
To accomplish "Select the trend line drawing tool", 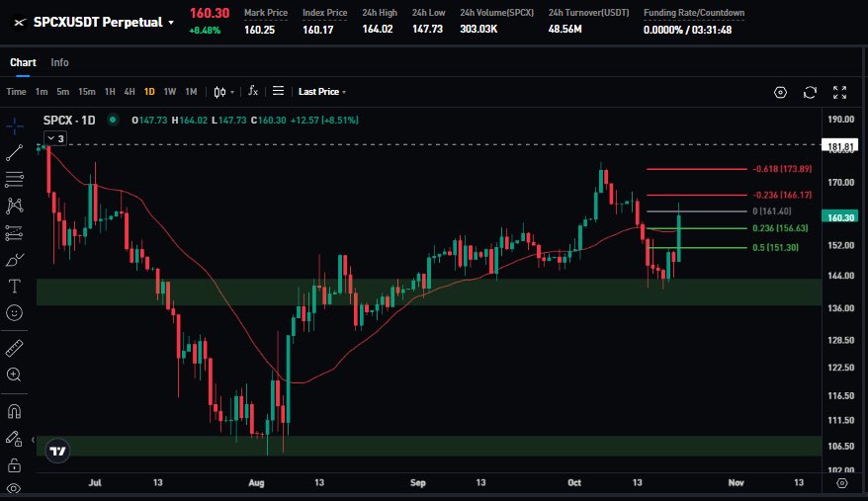I will click(15, 153).
